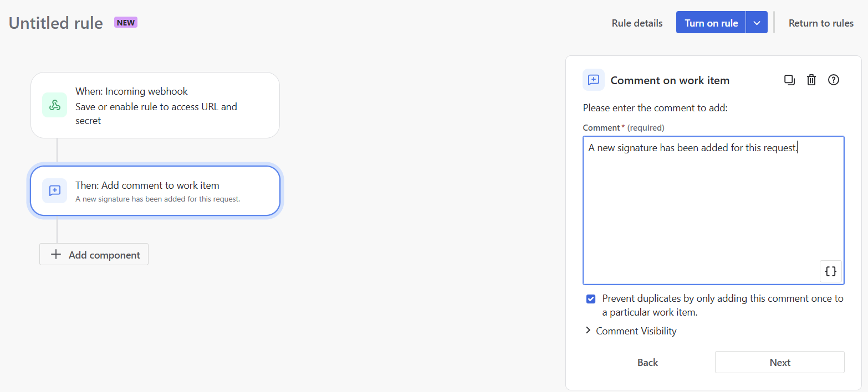
Task: Click the plus icon on Add component
Action: 55,255
